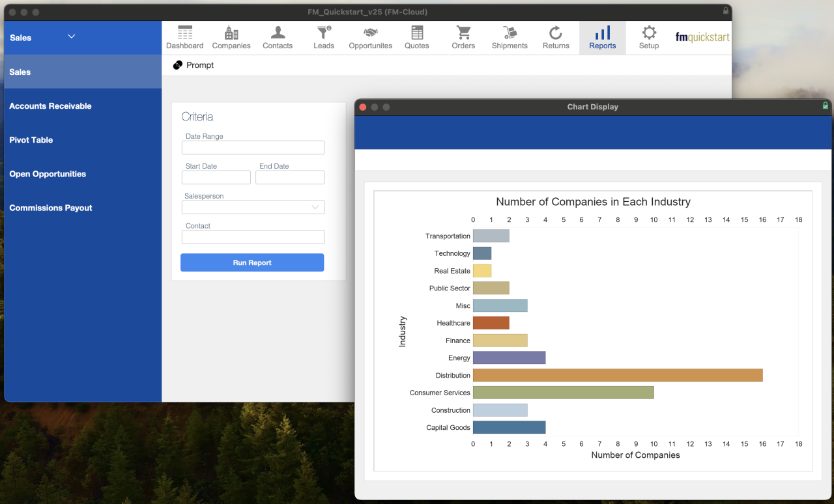Click the Finance bar in chart

500,340
